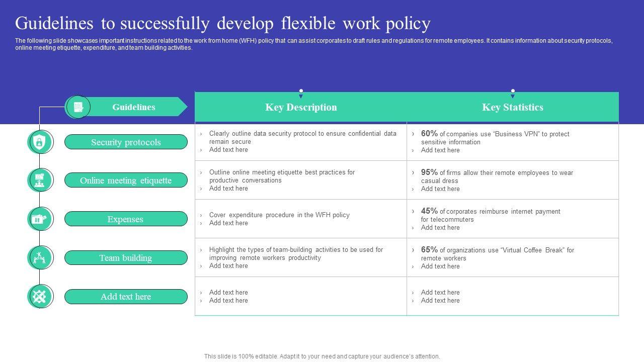Click the Key Statistics column header
Viewport: 644px width, 362px height.
coord(513,107)
